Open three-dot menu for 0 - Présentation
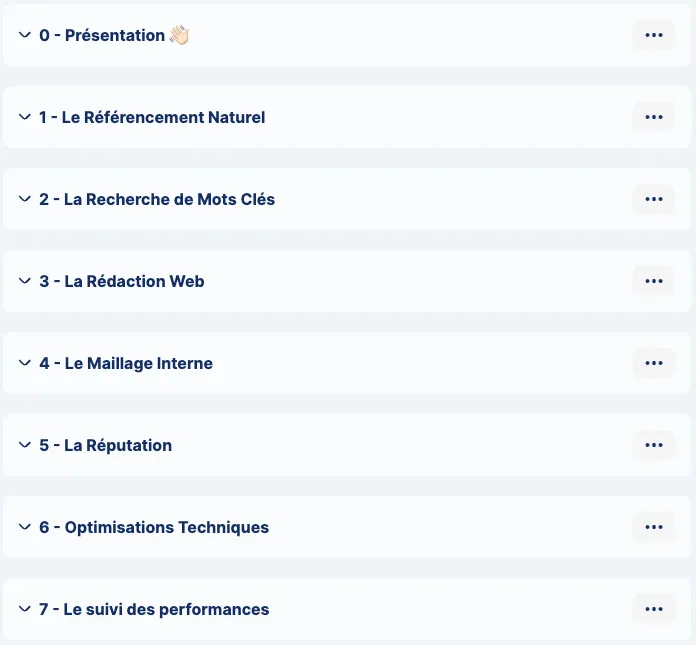This screenshot has width=696, height=645. [x=653, y=35]
